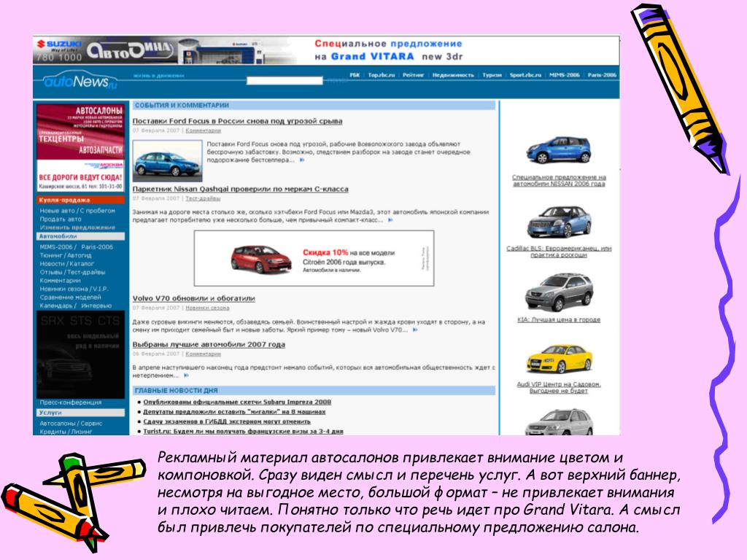747x560 pixels.
Task: Open Тюнинг / Автогид sidebar link
Action: point(65,255)
